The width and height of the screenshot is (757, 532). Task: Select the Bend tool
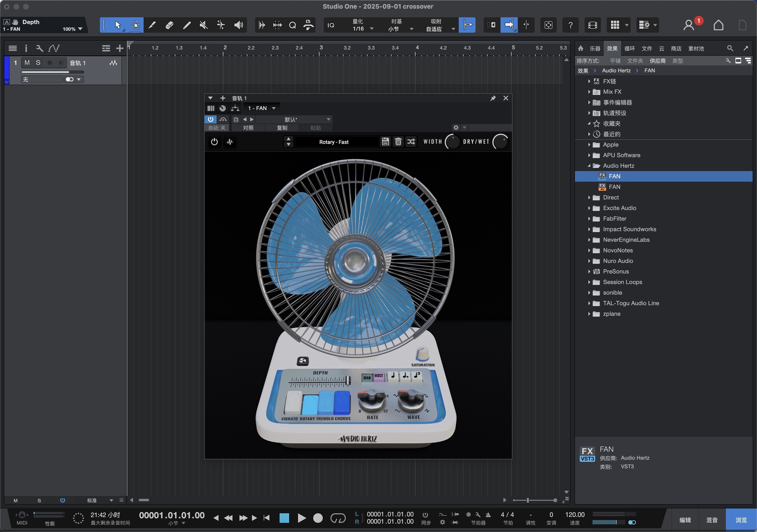(x=221, y=25)
